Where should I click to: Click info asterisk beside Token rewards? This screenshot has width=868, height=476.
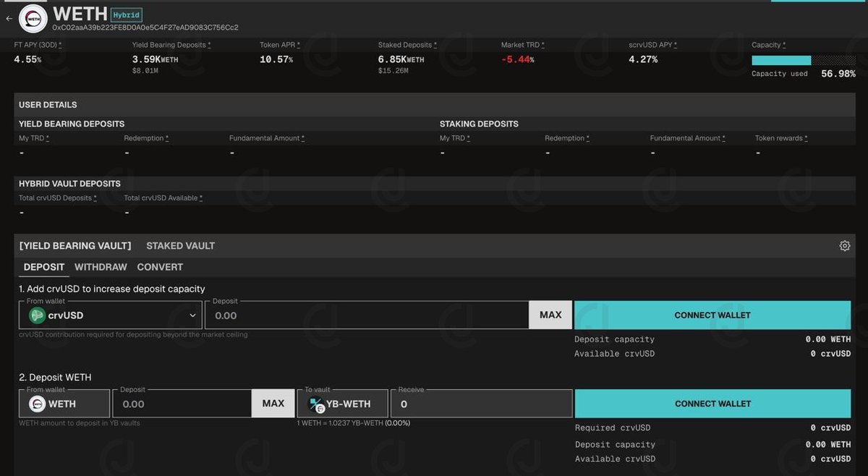click(806, 138)
